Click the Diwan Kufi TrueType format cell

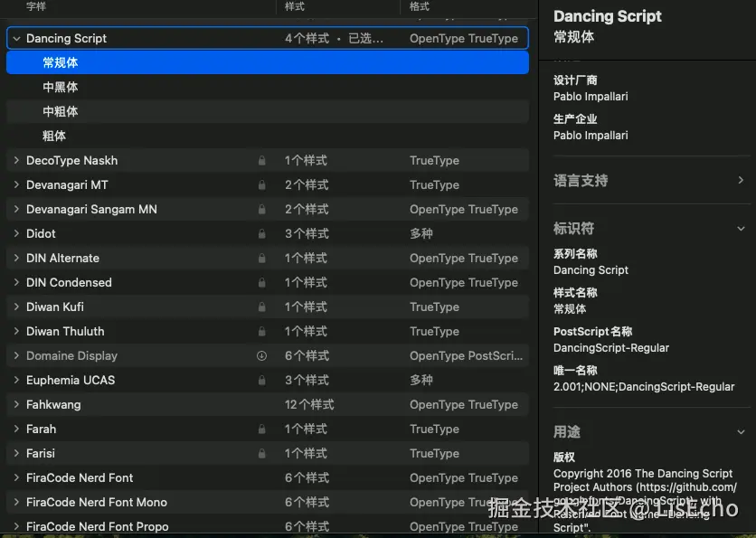coord(434,307)
